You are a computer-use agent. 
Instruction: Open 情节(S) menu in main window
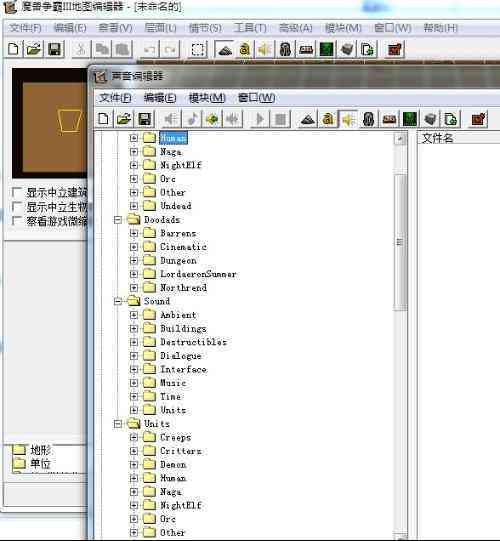(x=205, y=28)
